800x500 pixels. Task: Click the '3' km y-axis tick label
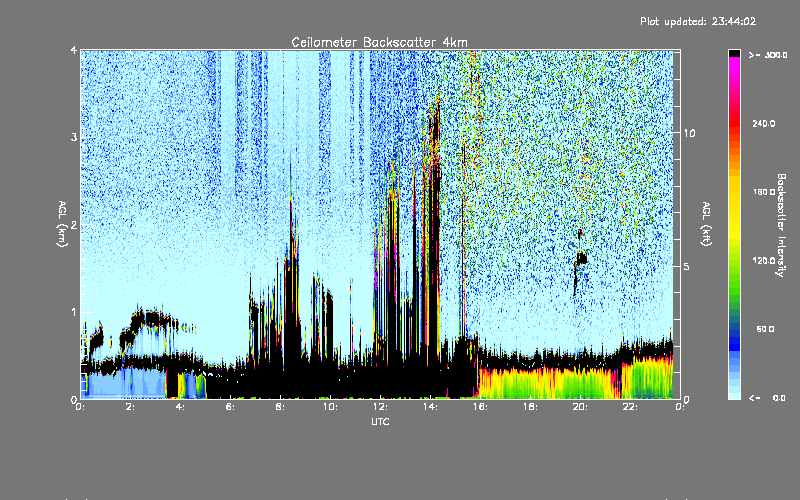[74, 138]
